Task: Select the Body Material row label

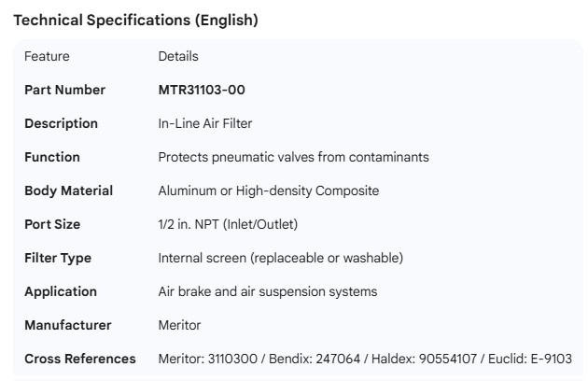Action: point(68,190)
